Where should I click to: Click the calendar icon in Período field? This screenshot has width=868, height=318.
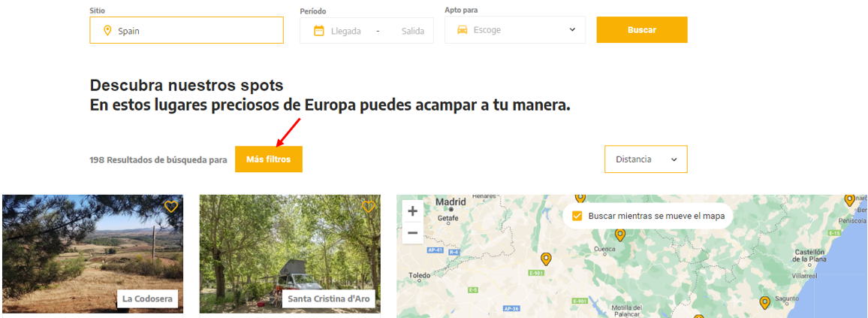(319, 31)
